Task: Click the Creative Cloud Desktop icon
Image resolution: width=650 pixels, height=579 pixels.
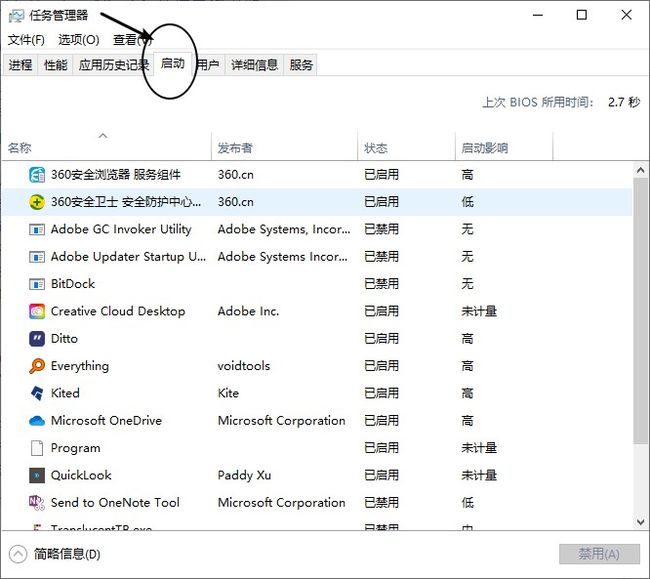Action: point(37,311)
